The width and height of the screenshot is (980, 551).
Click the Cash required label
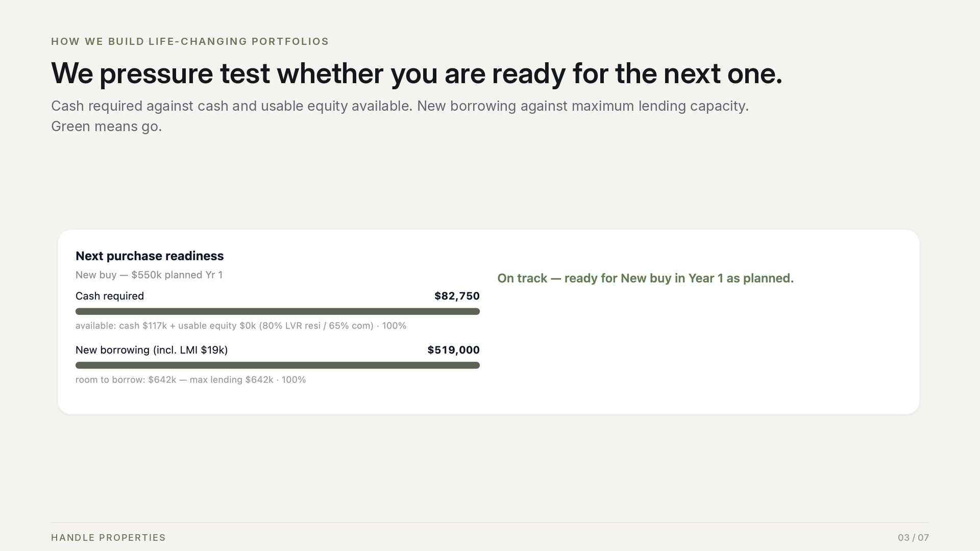tap(110, 296)
